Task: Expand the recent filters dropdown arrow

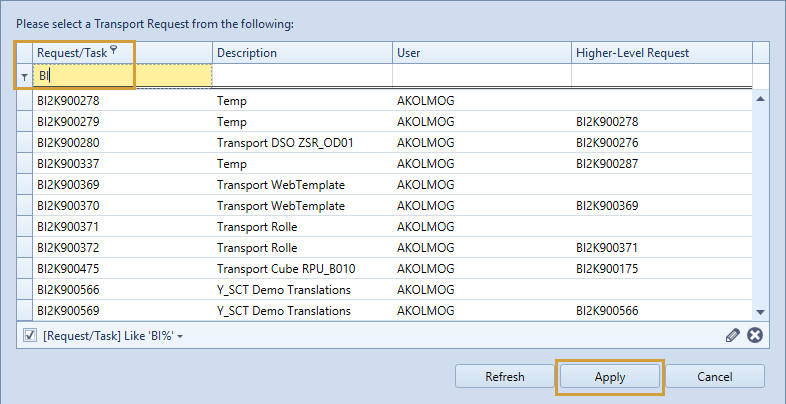Action: tap(180, 336)
